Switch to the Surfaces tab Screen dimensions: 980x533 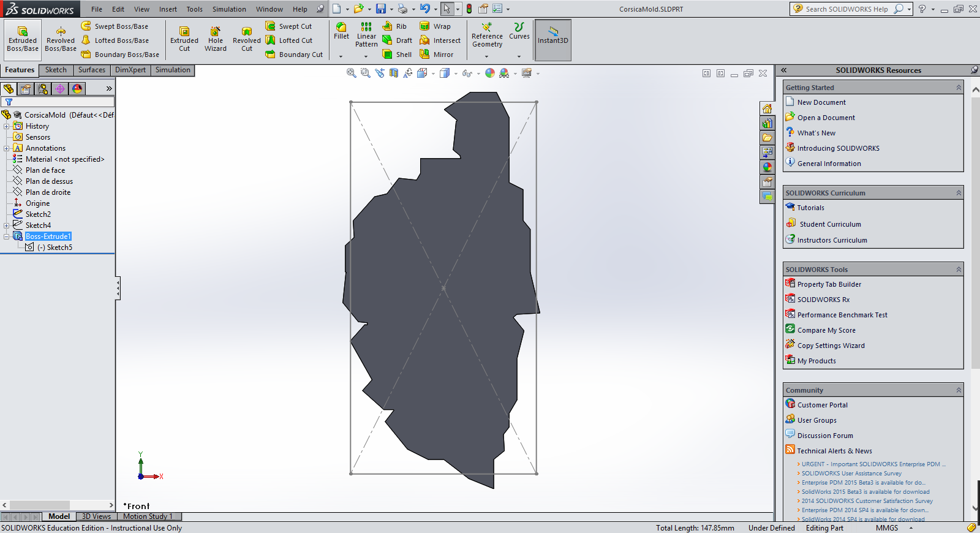(92, 70)
